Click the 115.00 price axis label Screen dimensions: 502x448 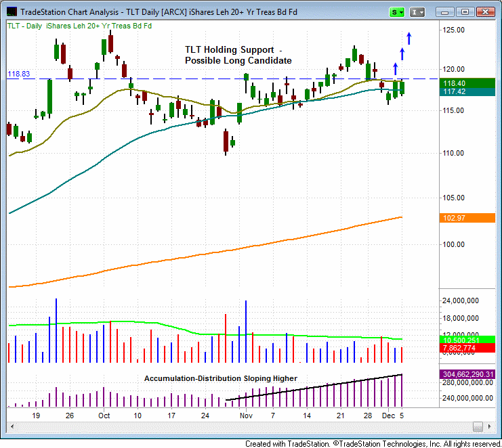[x=453, y=110]
